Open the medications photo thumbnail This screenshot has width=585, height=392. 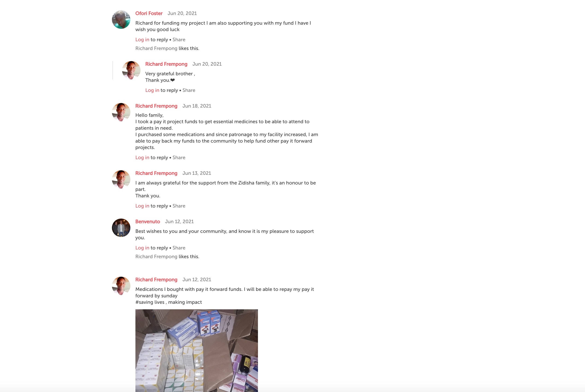(x=196, y=351)
